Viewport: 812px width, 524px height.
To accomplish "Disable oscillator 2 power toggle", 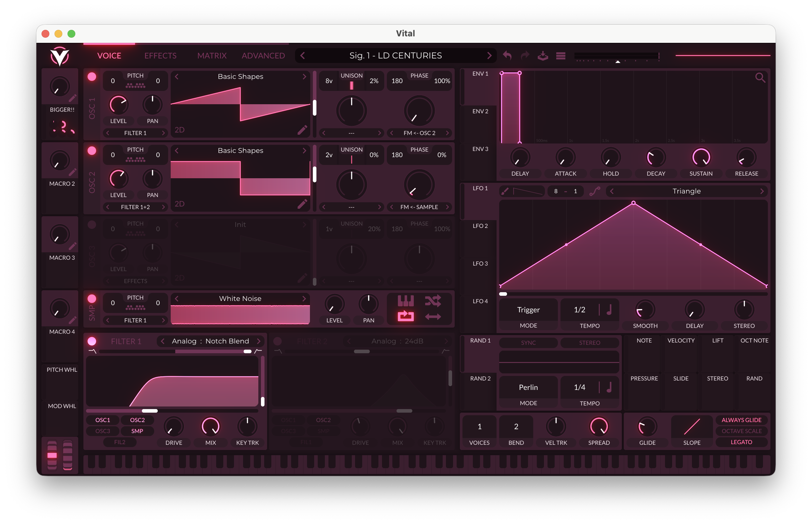I will pyautogui.click(x=92, y=151).
